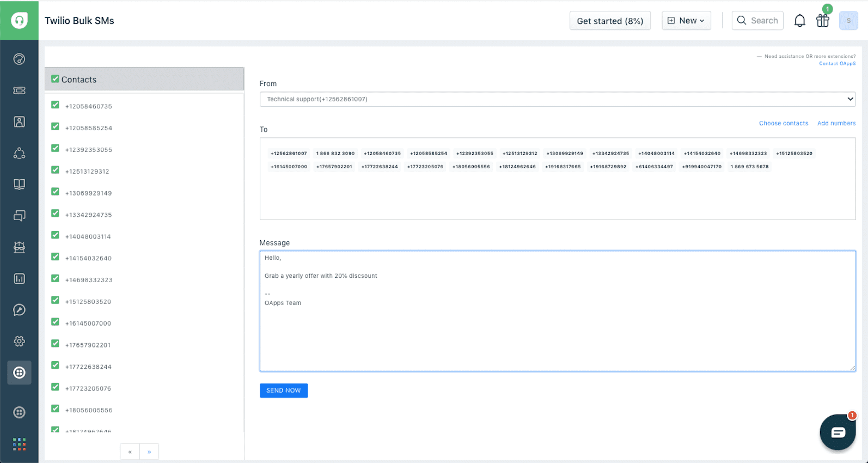Viewport: 868px width, 463px height.
Task: Uncheck contact +14698332323
Action: tap(55, 278)
